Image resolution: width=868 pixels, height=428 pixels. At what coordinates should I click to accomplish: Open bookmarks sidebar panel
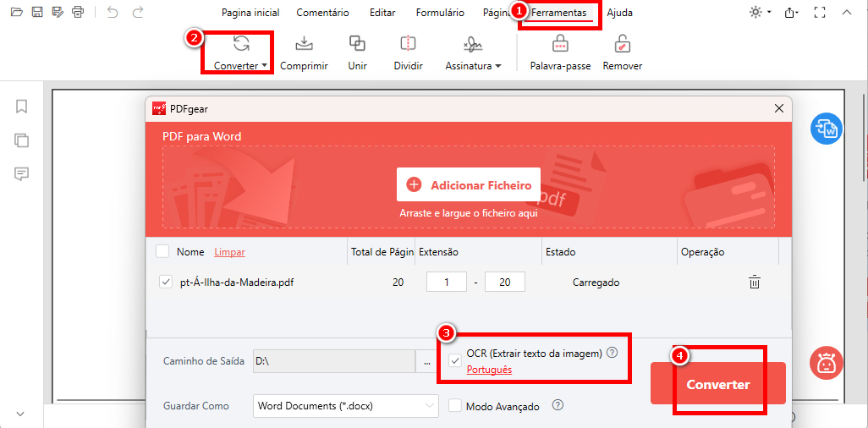click(22, 106)
